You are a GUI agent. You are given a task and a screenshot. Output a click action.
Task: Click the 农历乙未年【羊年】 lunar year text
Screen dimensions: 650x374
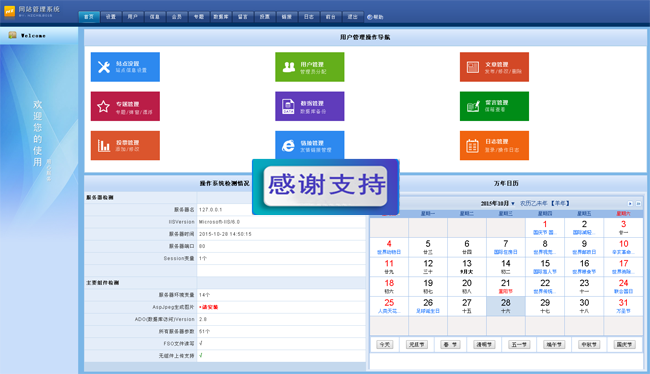(x=545, y=204)
